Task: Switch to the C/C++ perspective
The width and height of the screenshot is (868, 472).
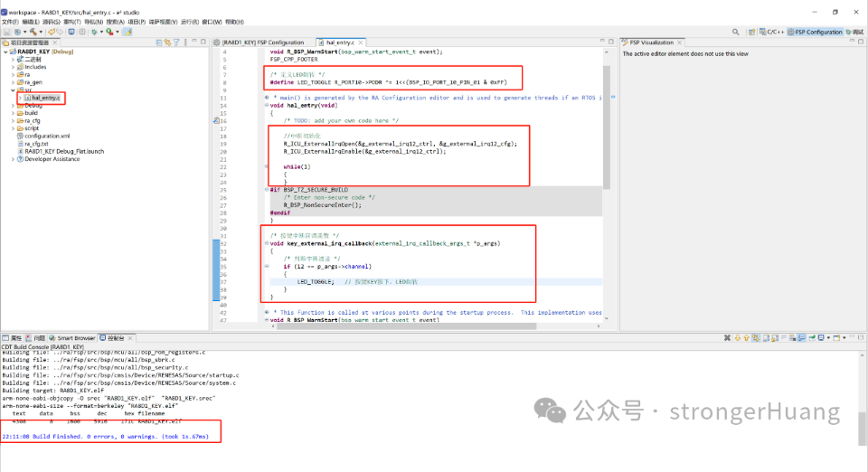Action: pos(771,32)
